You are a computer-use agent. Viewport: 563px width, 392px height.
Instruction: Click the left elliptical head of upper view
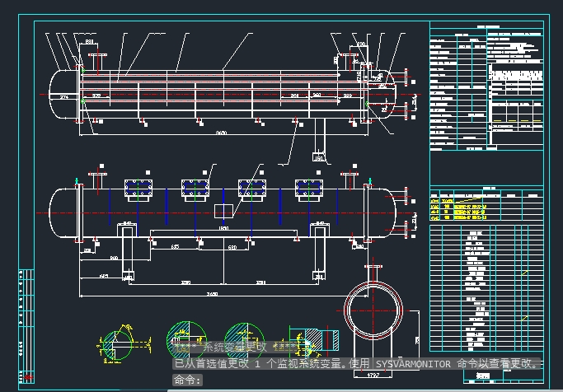[x=63, y=95]
